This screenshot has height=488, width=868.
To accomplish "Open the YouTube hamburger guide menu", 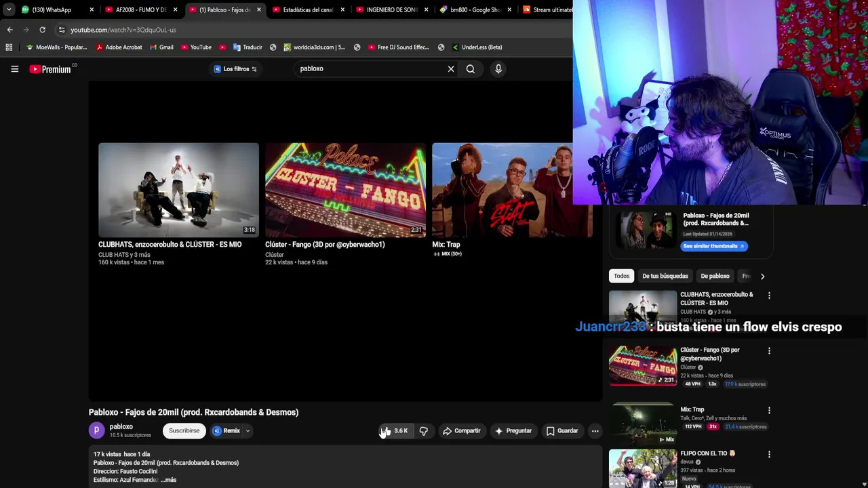I will coord(14,68).
